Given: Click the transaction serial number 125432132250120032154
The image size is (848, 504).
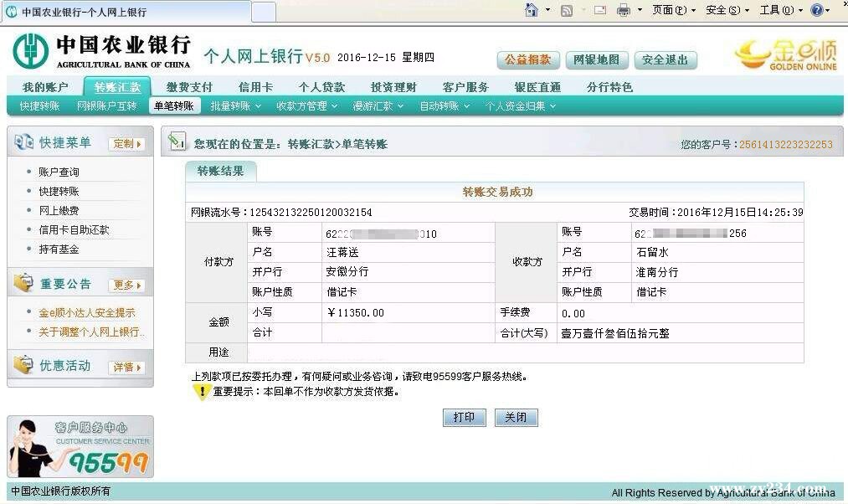Looking at the screenshot, I should click(x=311, y=213).
